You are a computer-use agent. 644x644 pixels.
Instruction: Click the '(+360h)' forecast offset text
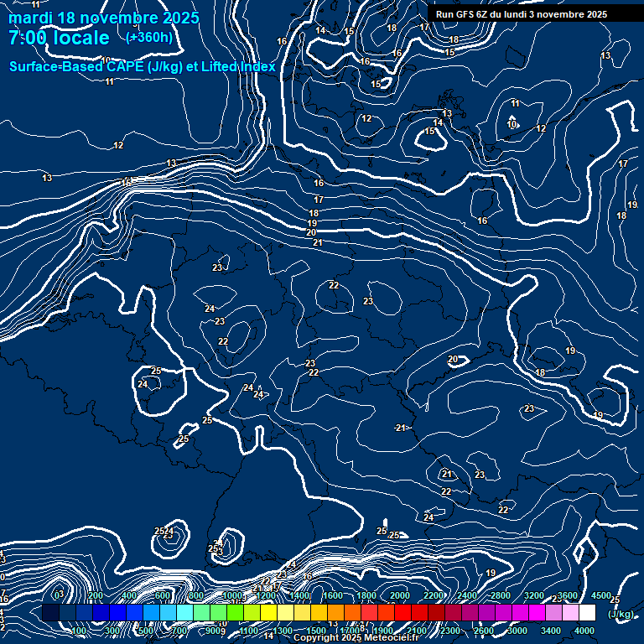(x=149, y=38)
